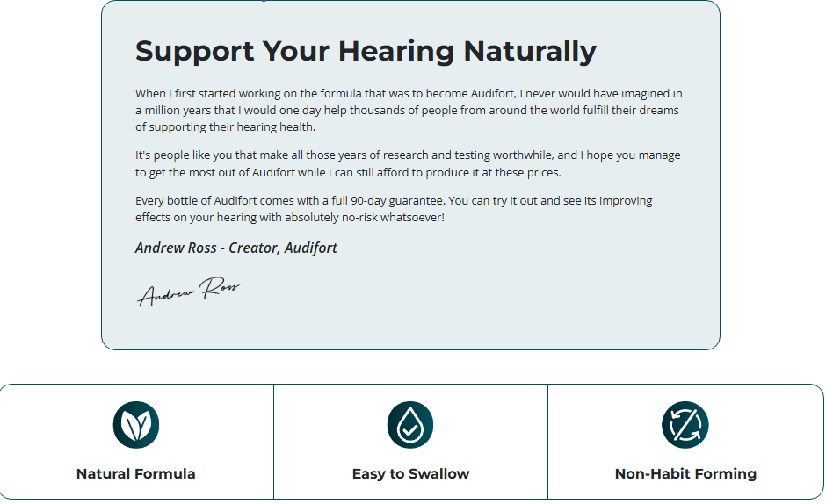
Task: Select the "Non-Habit Forming" label
Action: (685, 474)
